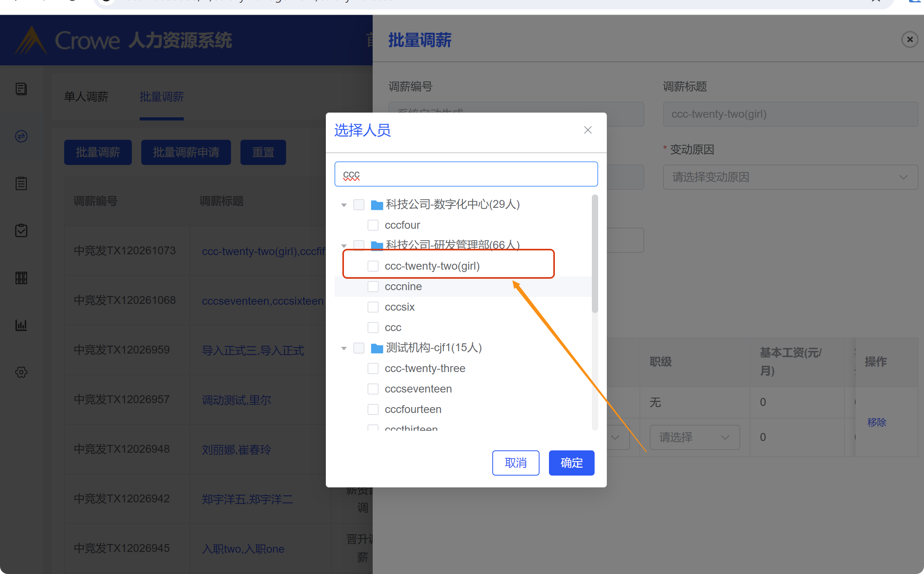Image resolution: width=924 pixels, height=574 pixels.
Task: Check the ccc-twenty-two(girl) checkbox
Action: pyautogui.click(x=373, y=266)
